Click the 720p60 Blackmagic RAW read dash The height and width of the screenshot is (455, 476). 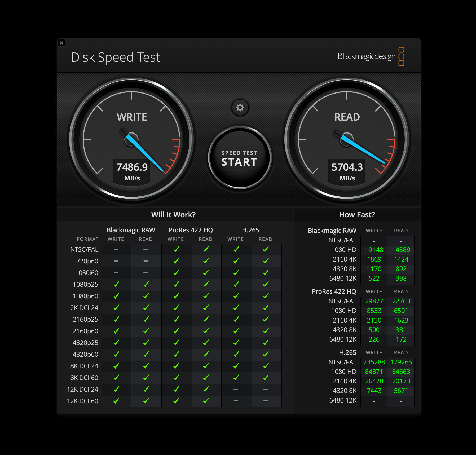pos(146,261)
